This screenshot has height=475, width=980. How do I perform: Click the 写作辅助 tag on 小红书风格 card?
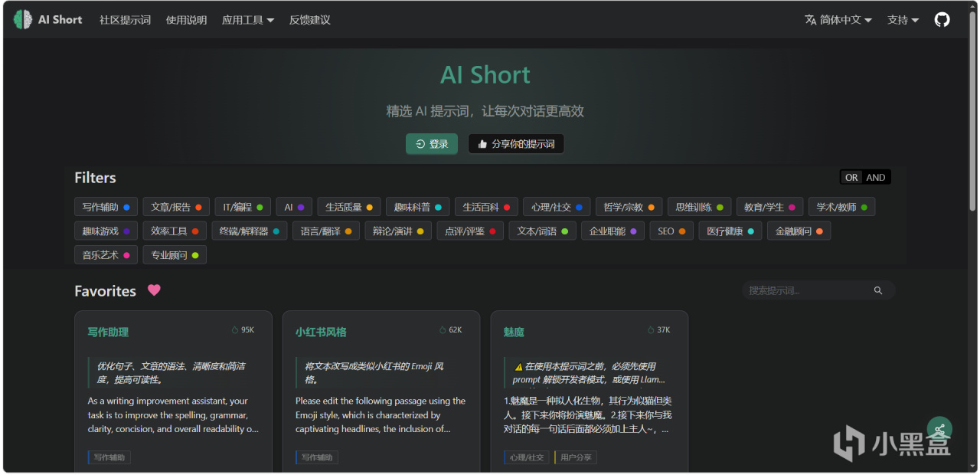click(x=317, y=457)
